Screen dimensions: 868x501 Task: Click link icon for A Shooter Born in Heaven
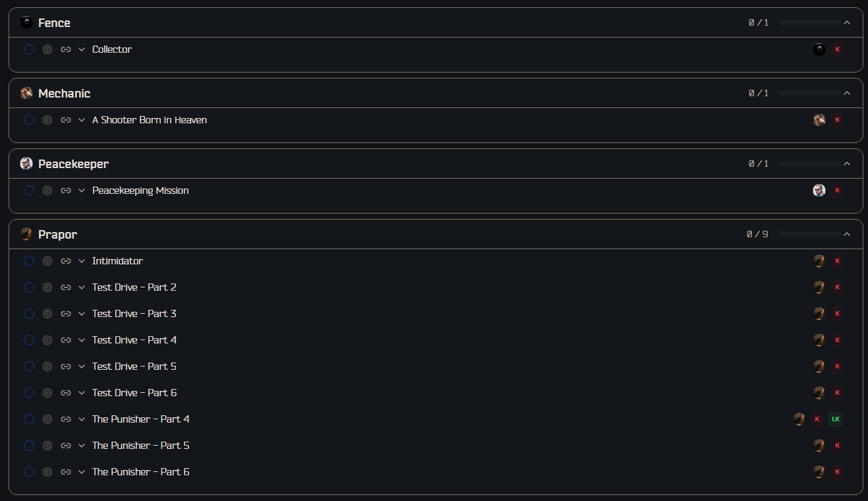66,120
